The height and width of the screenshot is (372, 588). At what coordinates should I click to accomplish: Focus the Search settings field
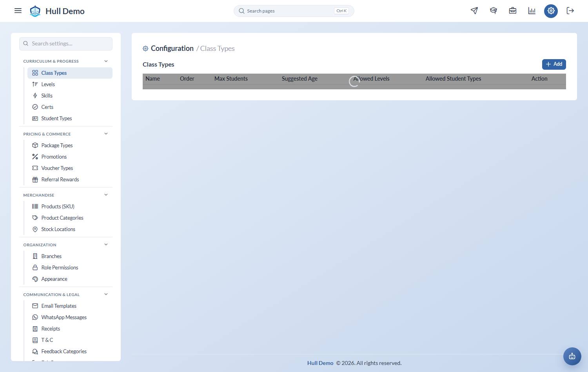click(66, 43)
